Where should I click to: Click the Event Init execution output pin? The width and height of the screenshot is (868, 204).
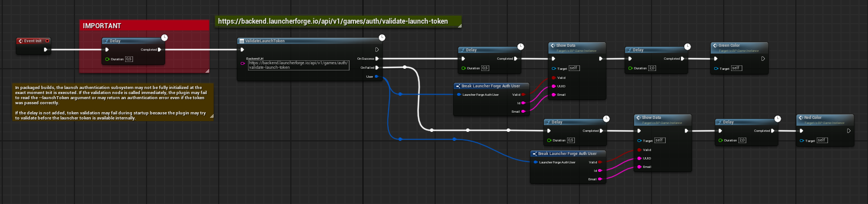pyautogui.click(x=46, y=50)
